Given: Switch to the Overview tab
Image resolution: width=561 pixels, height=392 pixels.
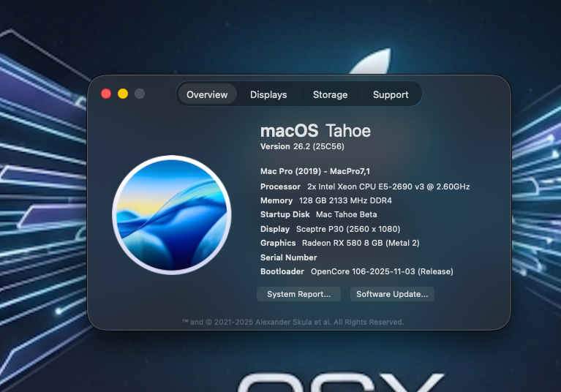Looking at the screenshot, I should (x=207, y=94).
